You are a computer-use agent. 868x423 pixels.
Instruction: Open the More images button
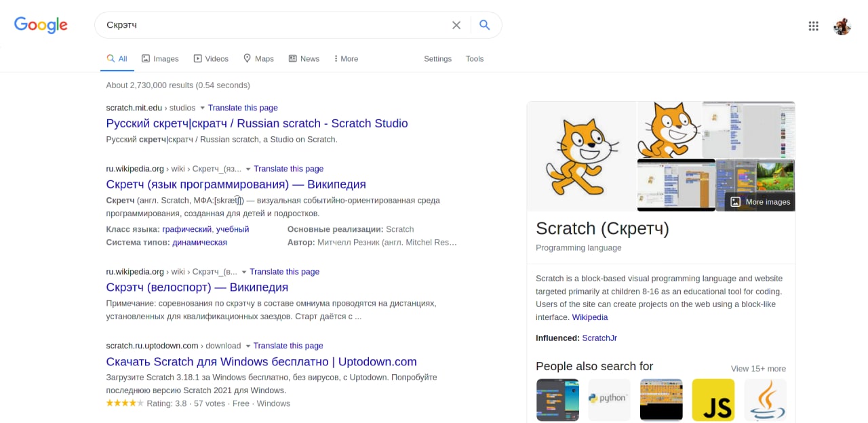pyautogui.click(x=759, y=202)
